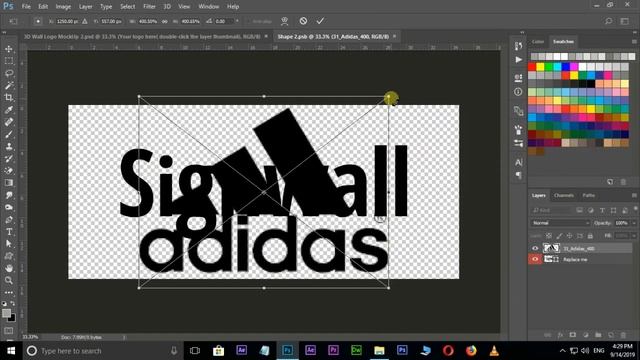The image size is (640, 360).
Task: Switch to the Color panel tab
Action: 538,42
